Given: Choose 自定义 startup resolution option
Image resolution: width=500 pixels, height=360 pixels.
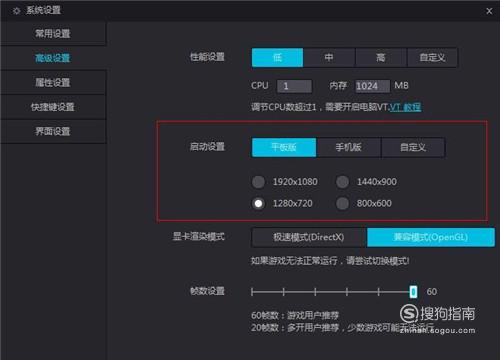Looking at the screenshot, I should pos(413,147).
